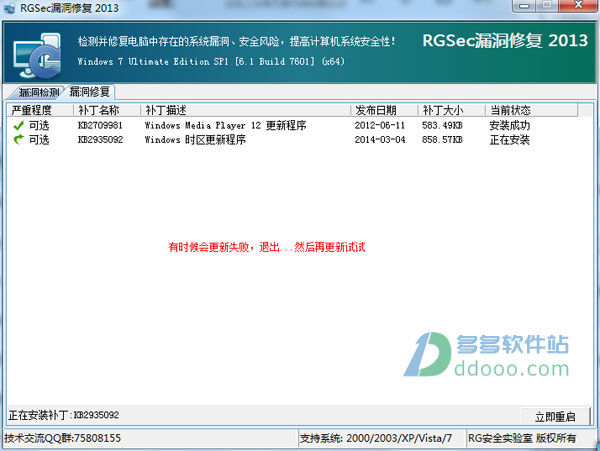Close the RGSec window
Image resolution: width=600 pixels, height=451 pixels.
[x=579, y=6]
